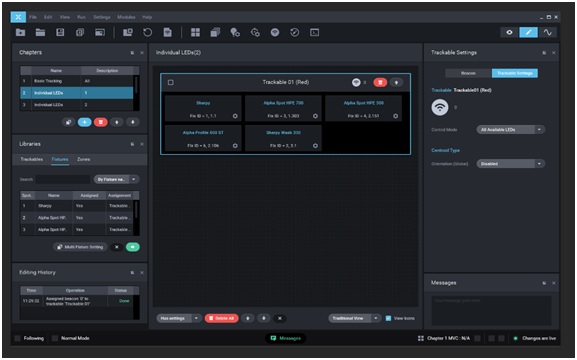Select the waveform mode button at top right

coord(548,32)
